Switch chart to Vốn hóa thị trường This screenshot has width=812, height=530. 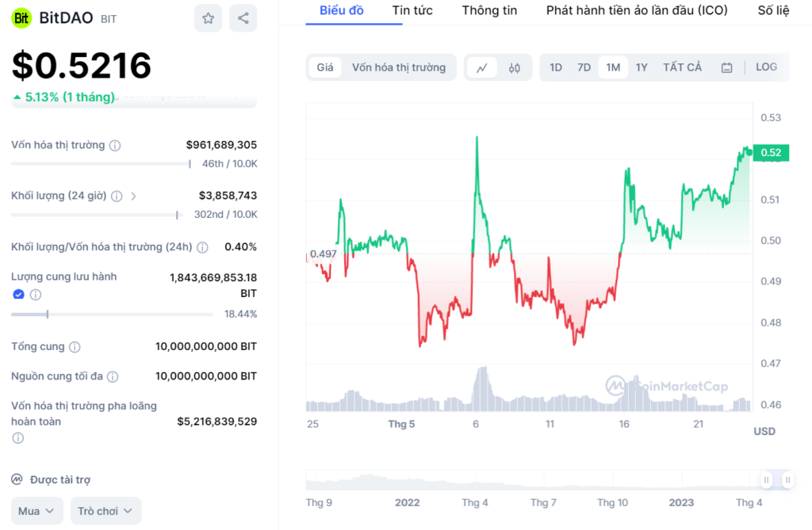coord(399,67)
